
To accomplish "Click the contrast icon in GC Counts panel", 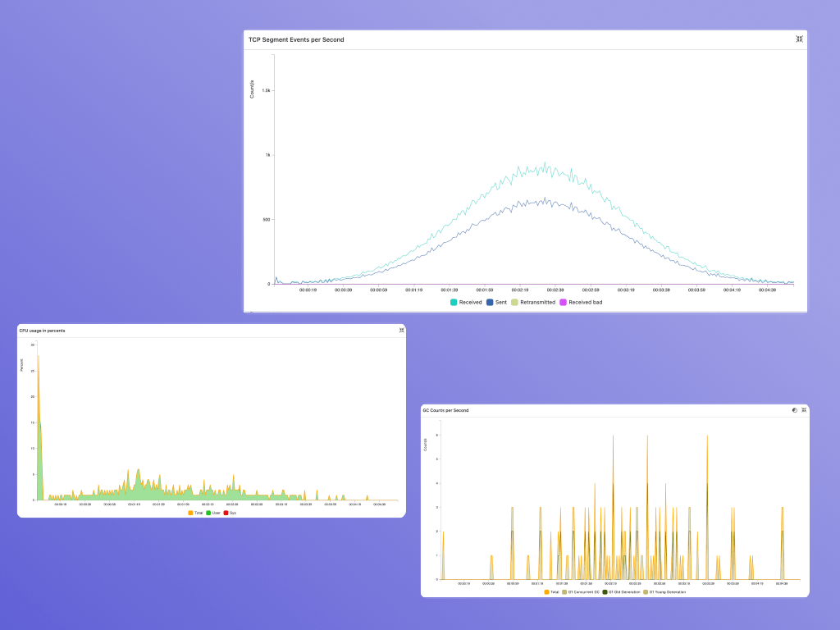I will pos(794,410).
